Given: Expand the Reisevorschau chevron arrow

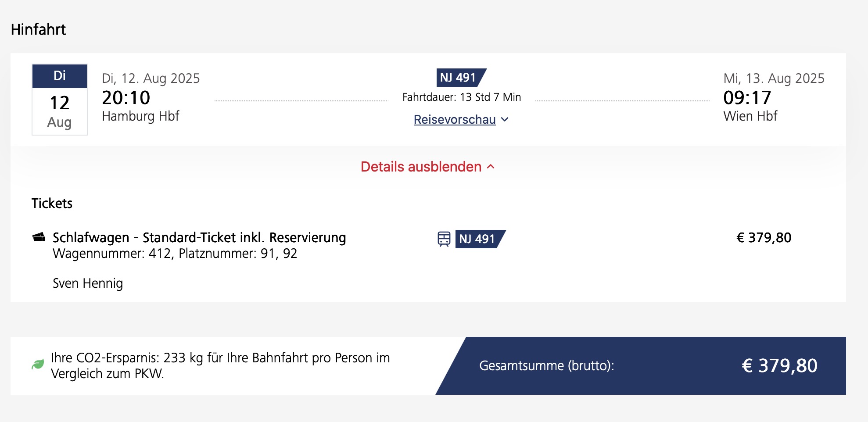Looking at the screenshot, I should [505, 119].
